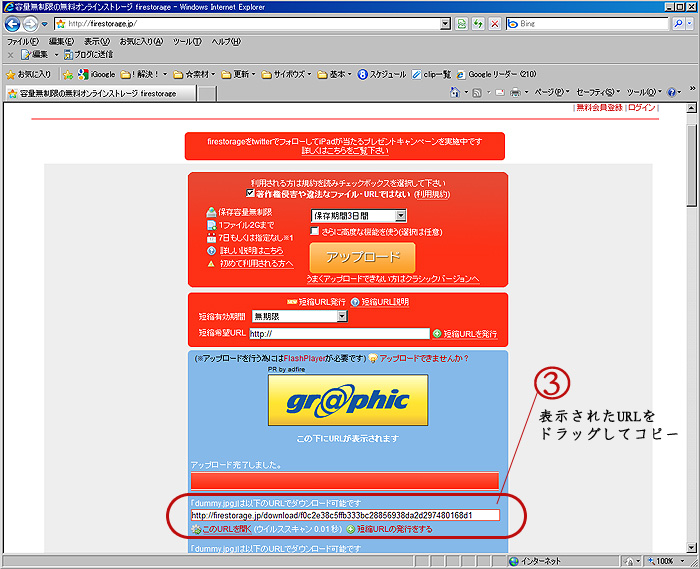
Task: Open the 利用規約 link
Action: [433, 195]
